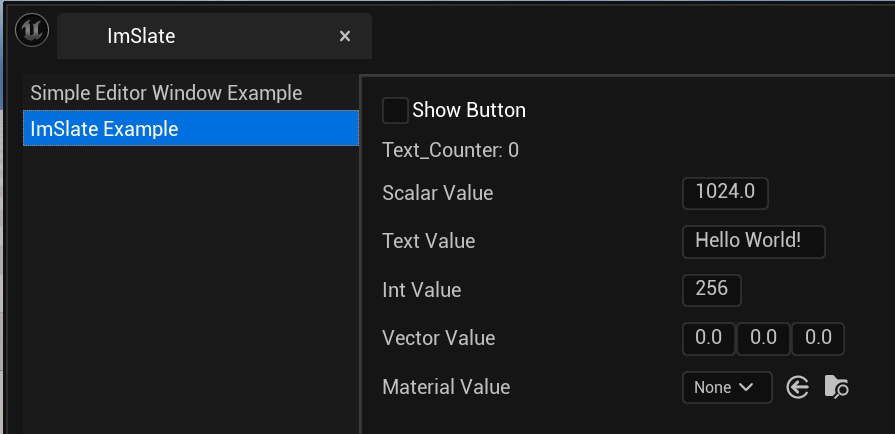Click the Vector Value label

[x=438, y=338]
